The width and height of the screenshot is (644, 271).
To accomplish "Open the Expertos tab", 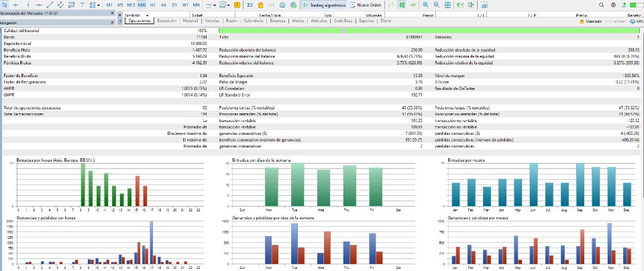I will 366,21.
